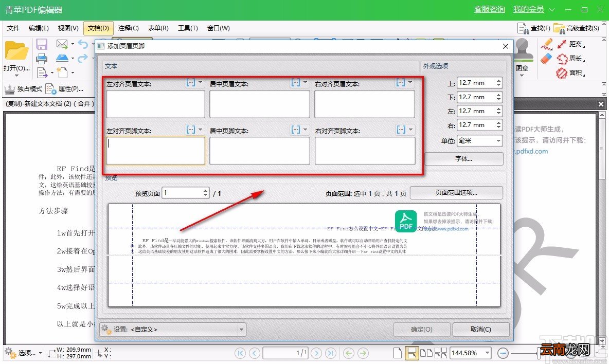The width and height of the screenshot is (609, 364).
Task: Click the 确定(O) confirm button
Action: pos(422,330)
